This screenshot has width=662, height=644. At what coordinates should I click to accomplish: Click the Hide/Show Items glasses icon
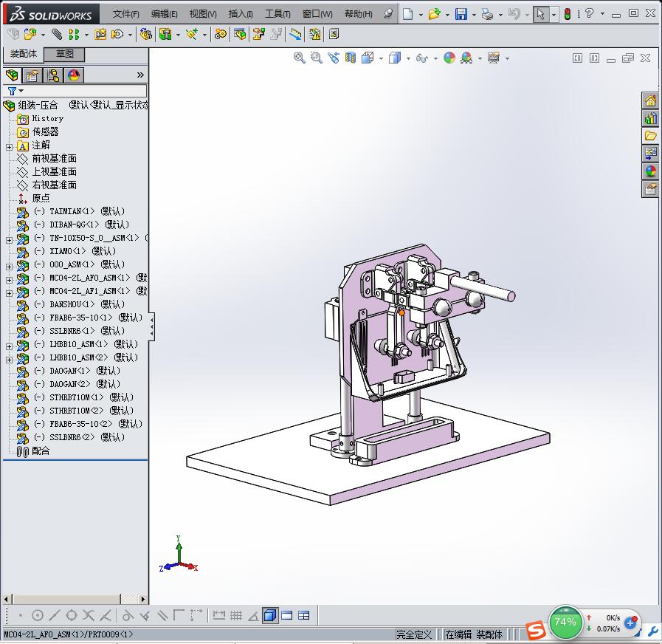tap(421, 58)
